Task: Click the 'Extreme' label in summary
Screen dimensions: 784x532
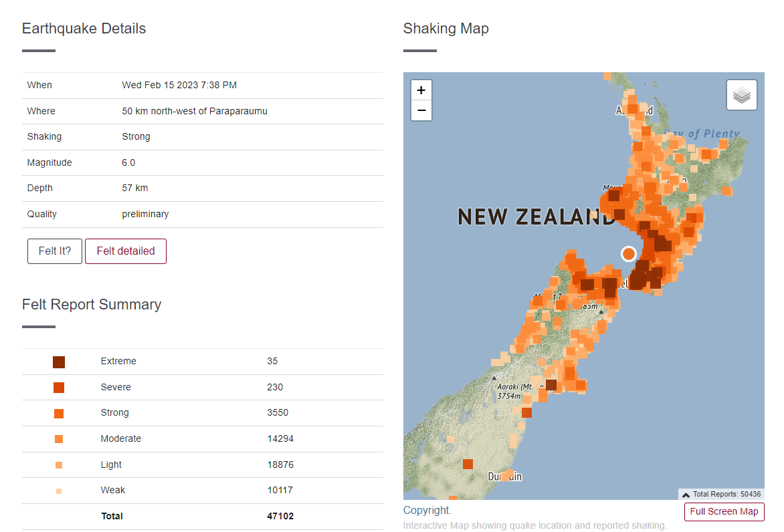Action: coord(118,361)
